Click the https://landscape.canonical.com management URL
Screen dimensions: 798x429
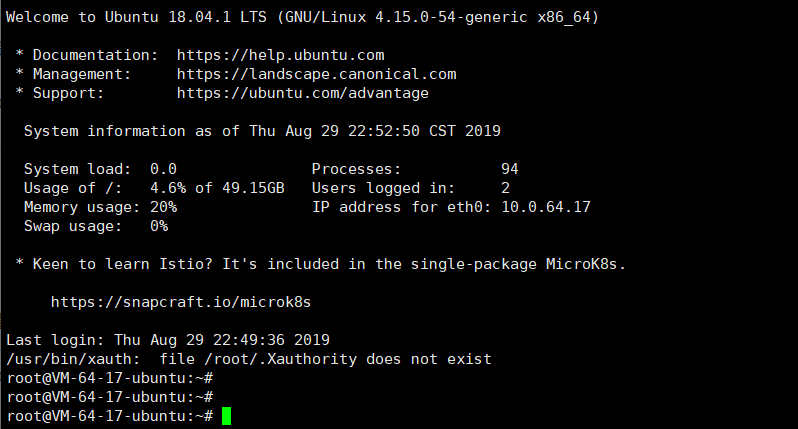pyautogui.click(x=316, y=74)
